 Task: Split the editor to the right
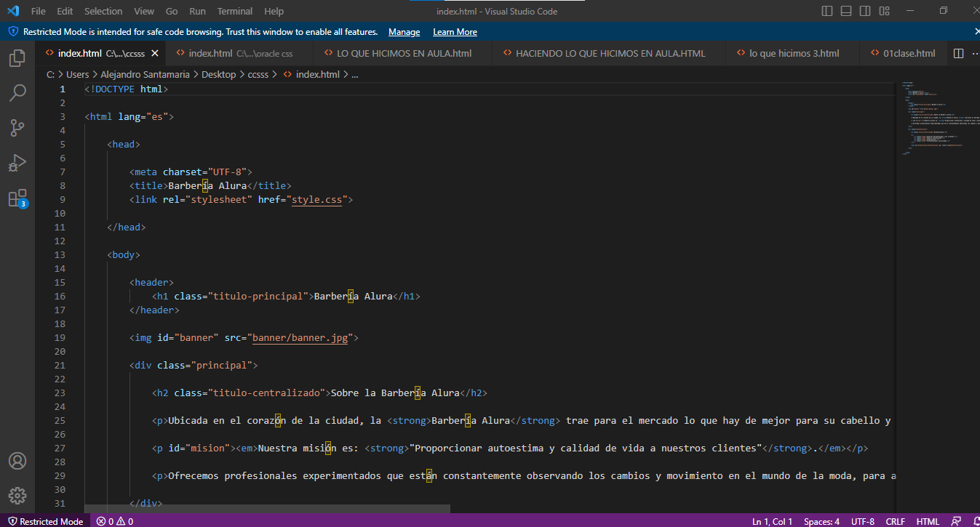tap(958, 53)
